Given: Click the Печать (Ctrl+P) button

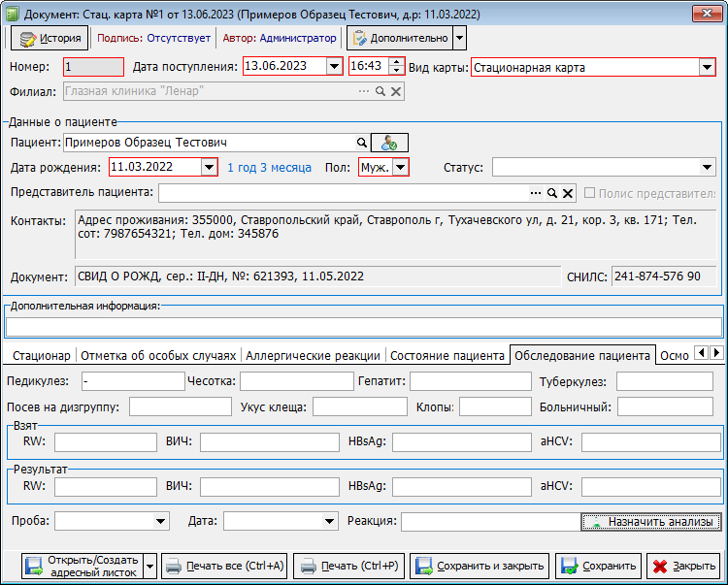Looking at the screenshot, I should (x=349, y=566).
